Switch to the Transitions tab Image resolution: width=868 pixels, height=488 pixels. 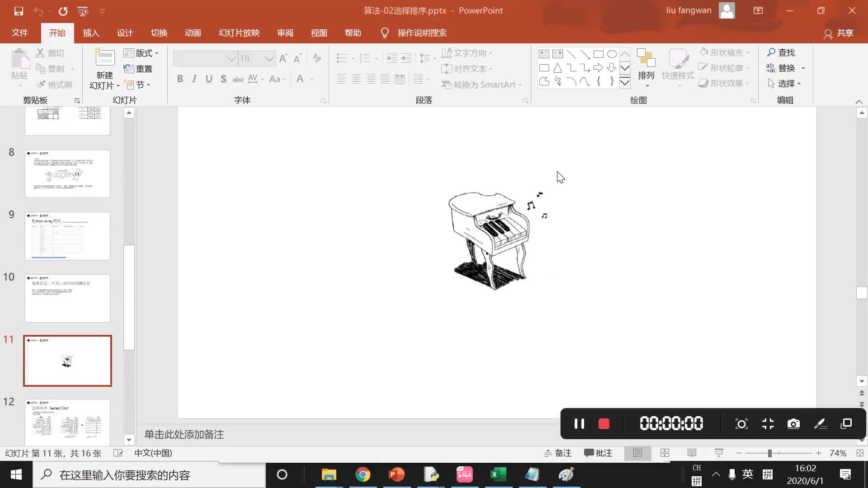click(159, 33)
